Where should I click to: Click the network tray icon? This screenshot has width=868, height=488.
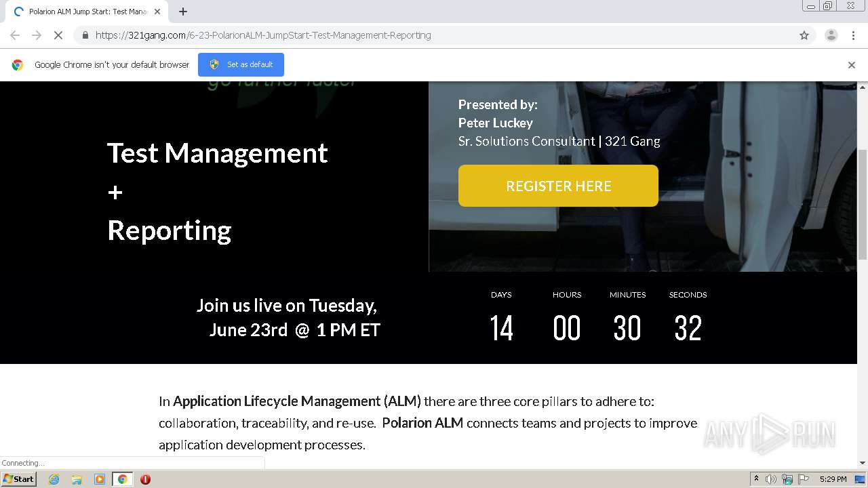click(787, 479)
